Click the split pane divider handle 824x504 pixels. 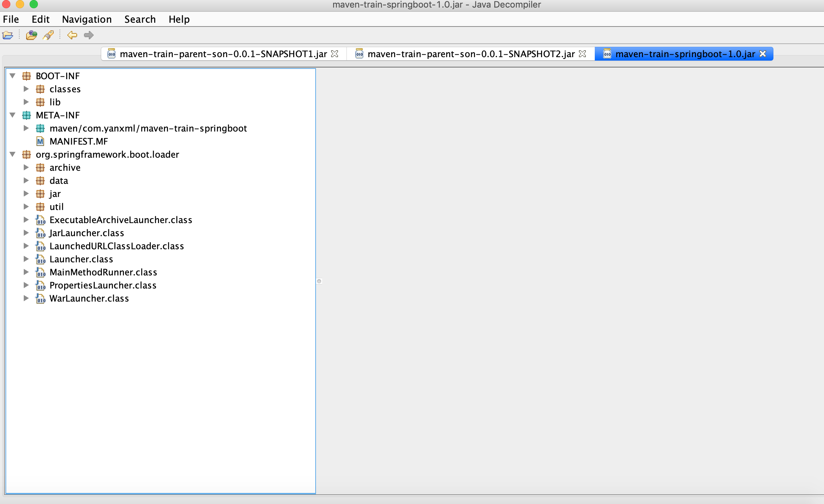click(x=319, y=281)
